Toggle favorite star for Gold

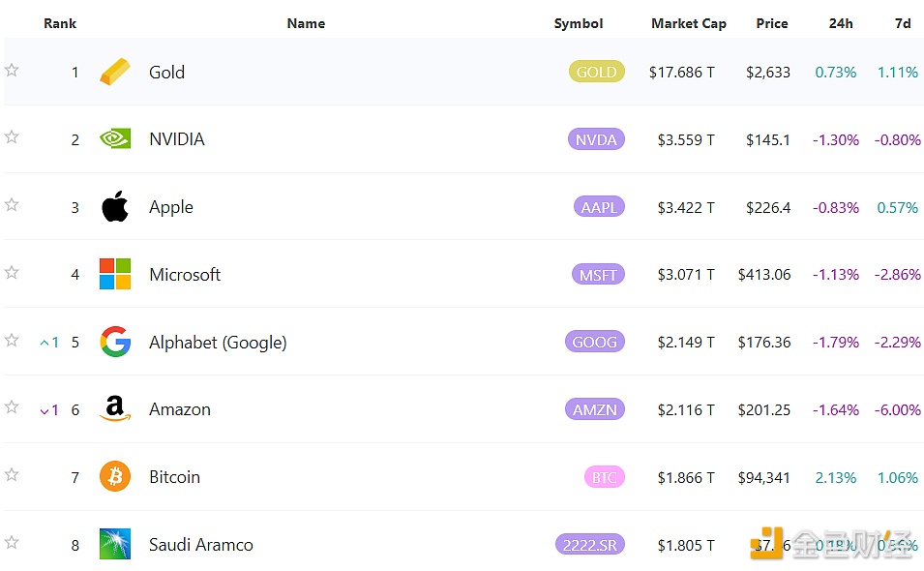pyautogui.click(x=12, y=71)
